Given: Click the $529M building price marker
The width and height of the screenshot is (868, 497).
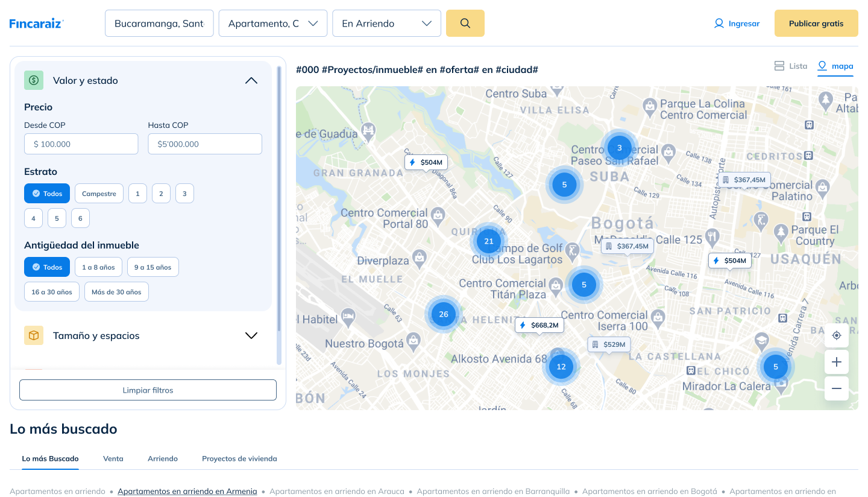Looking at the screenshot, I should pos(609,344).
